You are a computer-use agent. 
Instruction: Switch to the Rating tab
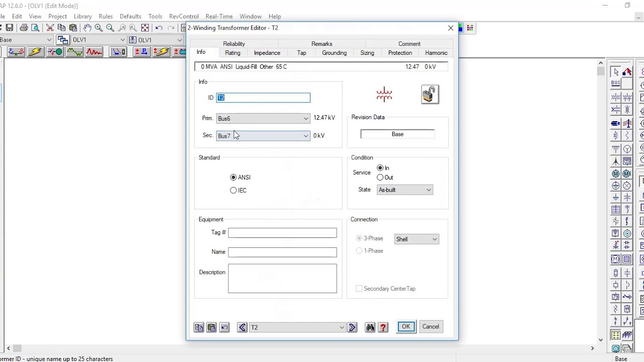(x=232, y=53)
